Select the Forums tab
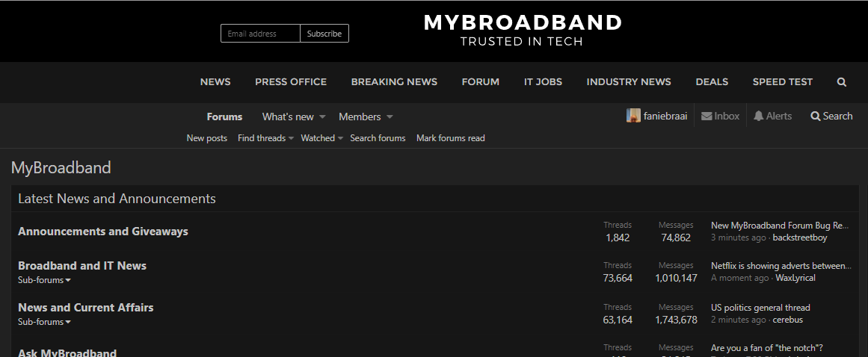Viewport: 868px width, 357px height. pos(225,117)
